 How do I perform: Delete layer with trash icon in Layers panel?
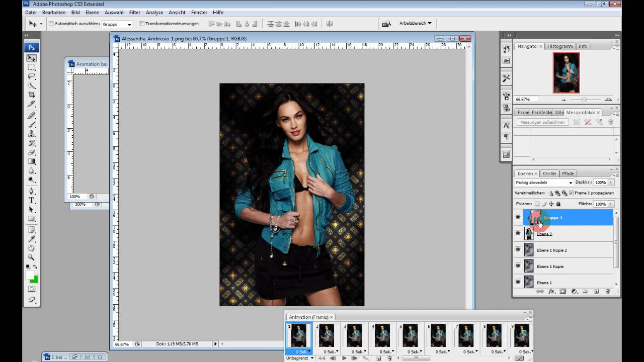608,291
